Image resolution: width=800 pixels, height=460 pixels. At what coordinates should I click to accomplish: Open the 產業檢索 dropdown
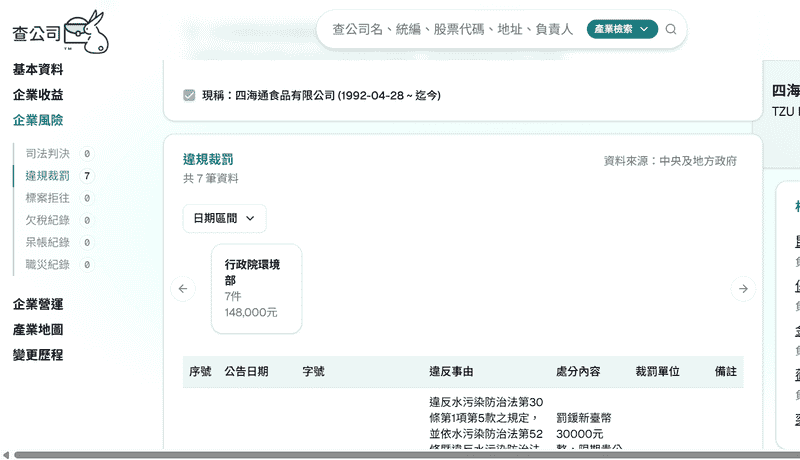click(x=622, y=30)
